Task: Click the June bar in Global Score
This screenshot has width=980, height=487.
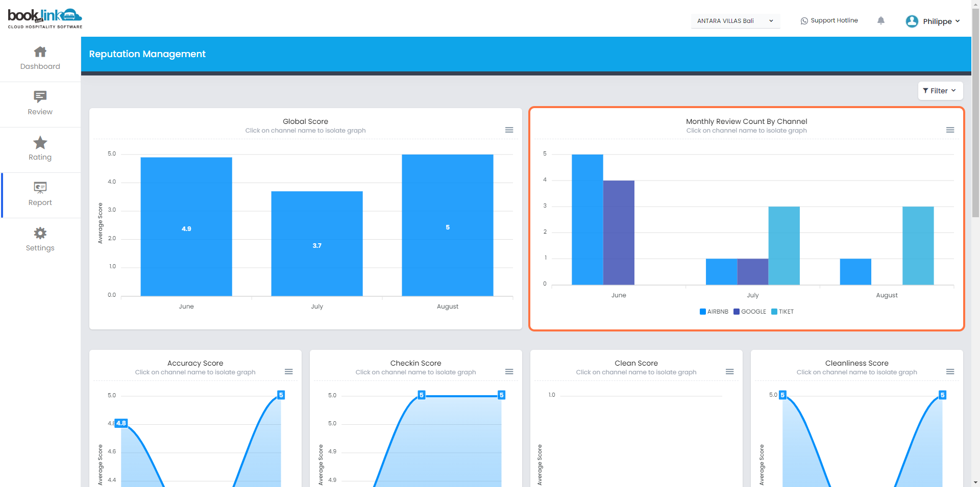Action: [x=186, y=226]
